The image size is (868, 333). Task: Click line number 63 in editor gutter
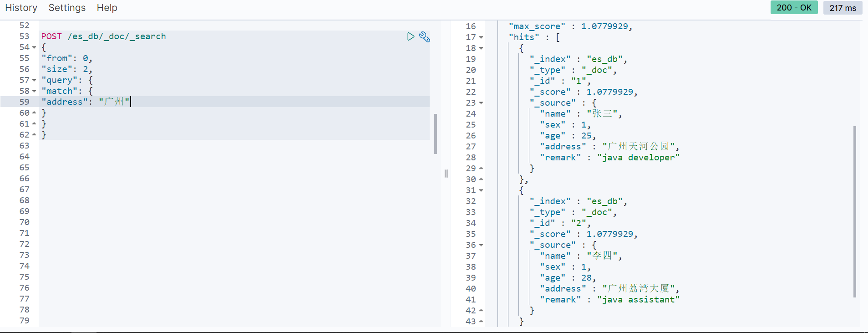click(25, 146)
